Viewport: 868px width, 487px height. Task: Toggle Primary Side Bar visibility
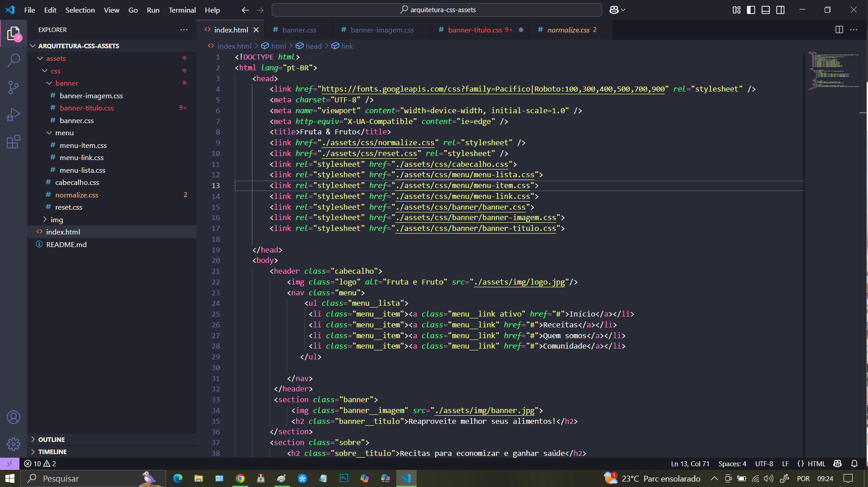[751, 10]
